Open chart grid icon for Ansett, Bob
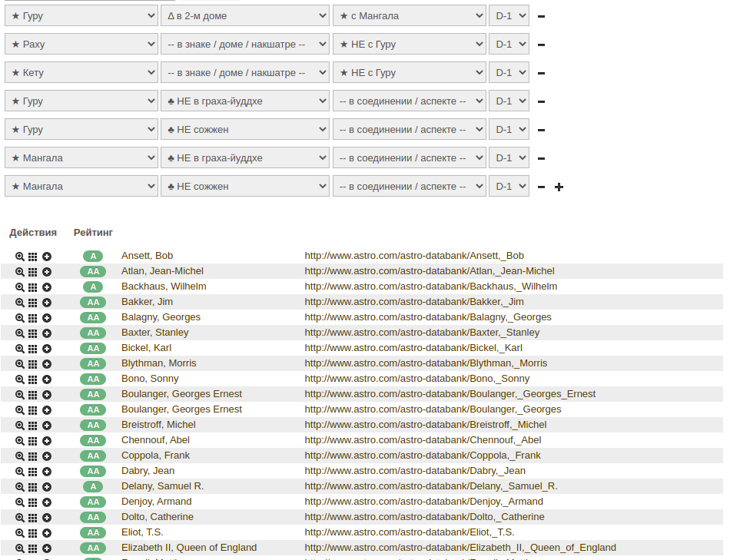 pos(32,257)
